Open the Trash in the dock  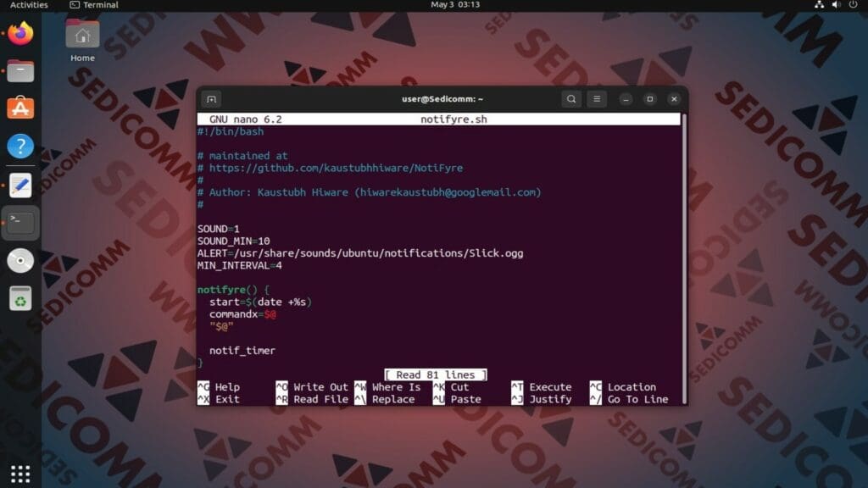[20, 299]
